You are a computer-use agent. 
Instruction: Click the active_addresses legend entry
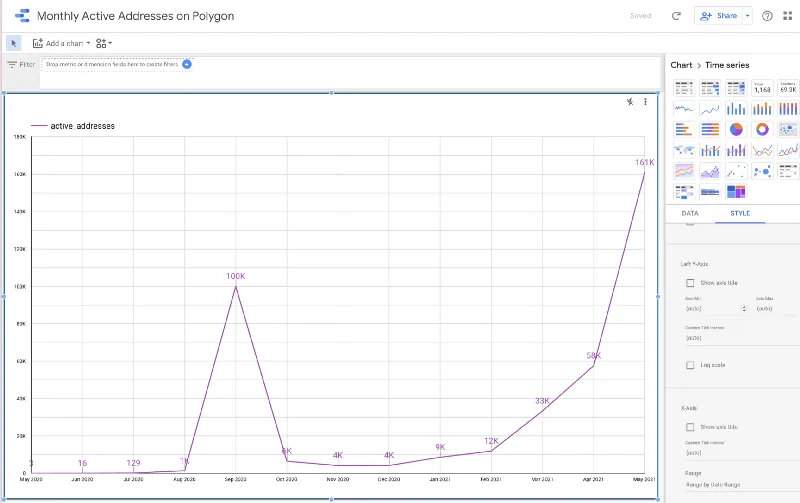[73, 126]
